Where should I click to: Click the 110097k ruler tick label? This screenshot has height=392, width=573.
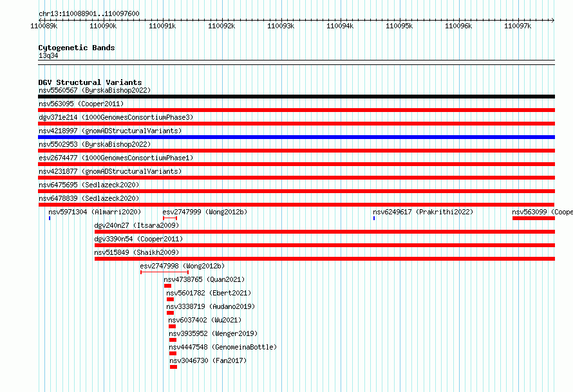point(518,26)
